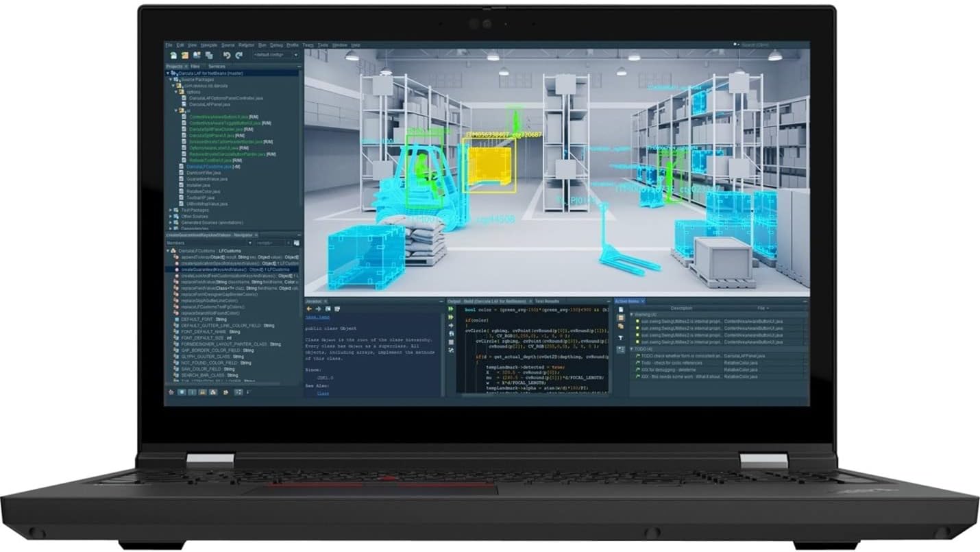This screenshot has width=980, height=552.
Task: Click the back navigation arrow in Javadoc panel
Action: click(309, 309)
